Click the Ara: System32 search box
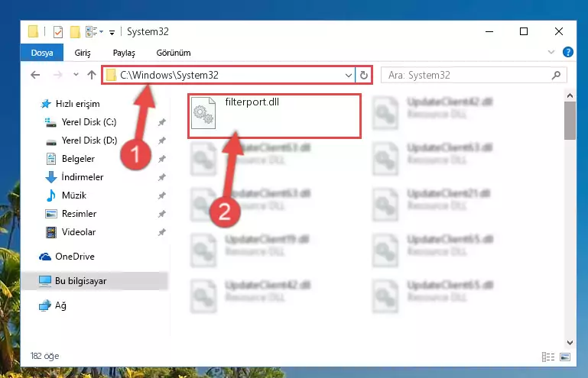Image resolution: width=588 pixels, height=378 pixels. (x=474, y=75)
